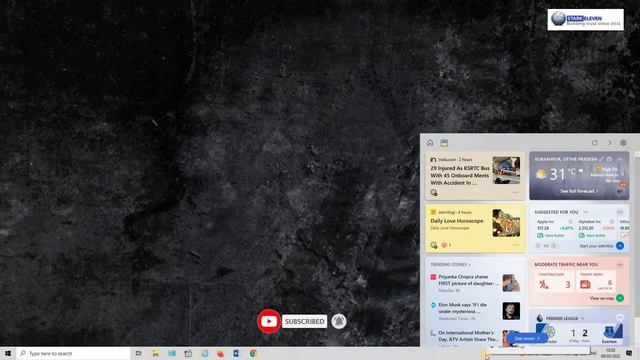Edit weather location with the pencil icon
This screenshot has height=360, width=640.
click(601, 159)
